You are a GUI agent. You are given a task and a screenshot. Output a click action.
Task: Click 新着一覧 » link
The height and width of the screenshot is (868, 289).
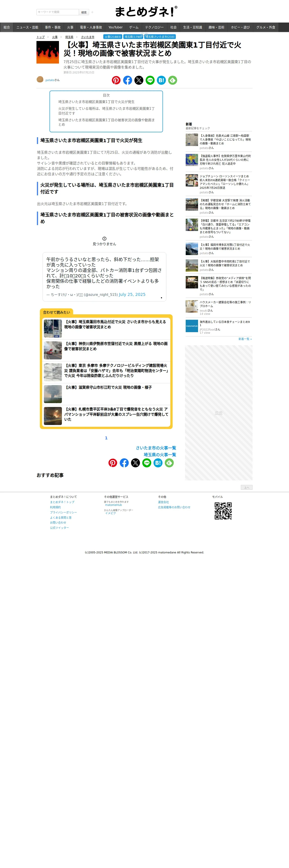click(245, 339)
